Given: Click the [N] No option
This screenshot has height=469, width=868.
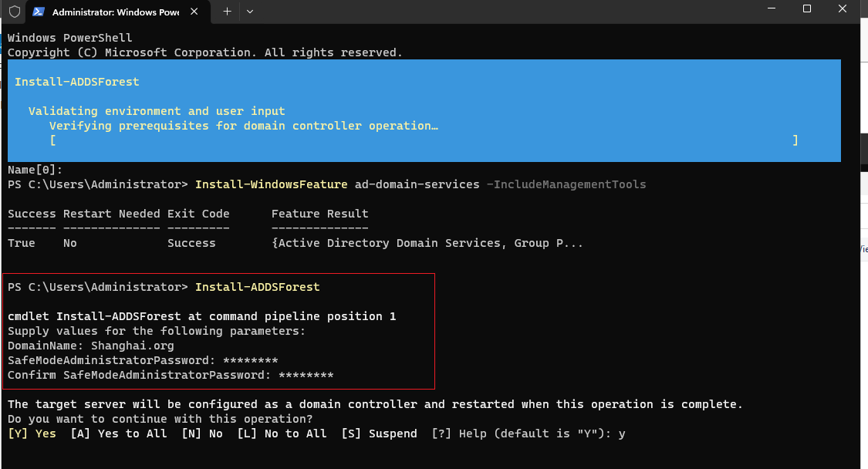Looking at the screenshot, I should click(202, 434).
